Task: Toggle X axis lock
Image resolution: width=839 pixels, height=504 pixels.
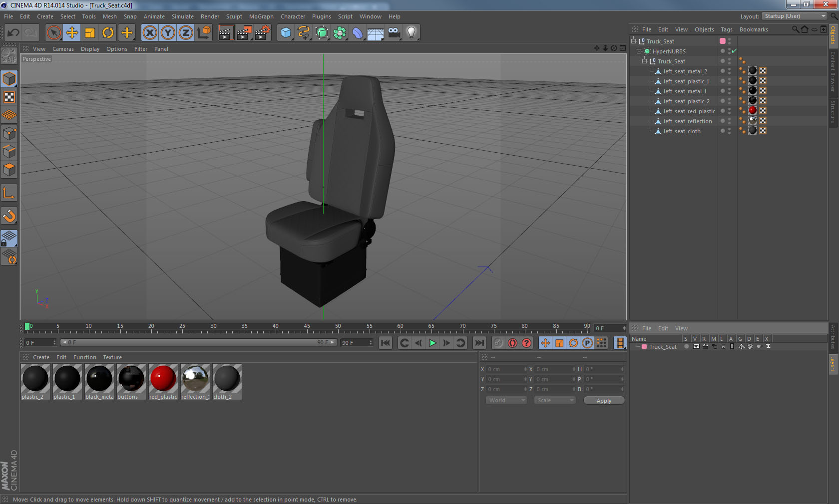Action: coord(149,33)
